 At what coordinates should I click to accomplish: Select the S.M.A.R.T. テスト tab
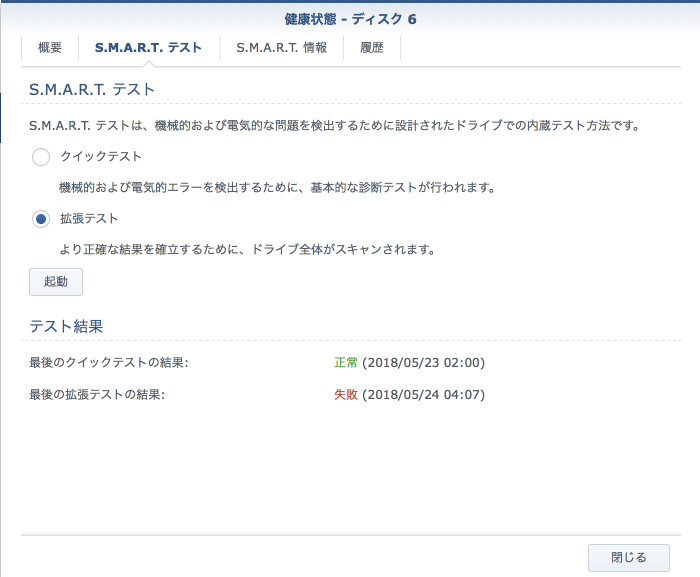[x=148, y=47]
